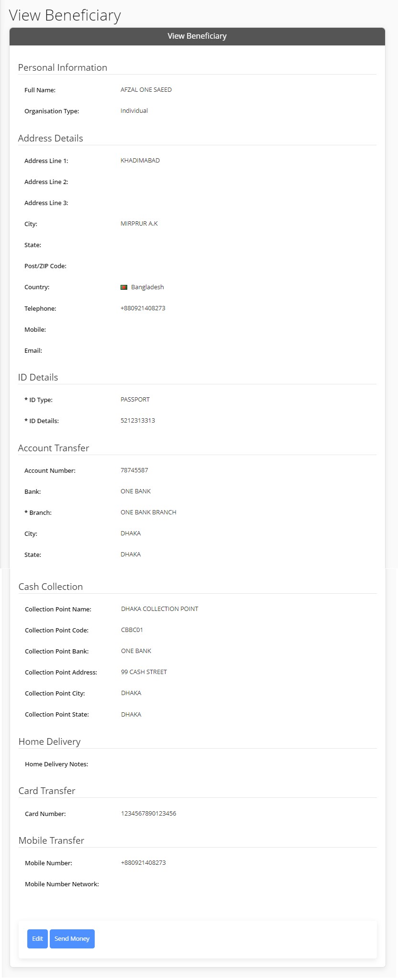This screenshot has width=398, height=980.
Task: Click the full name AFZAL ONE SAEED
Action: tap(146, 90)
